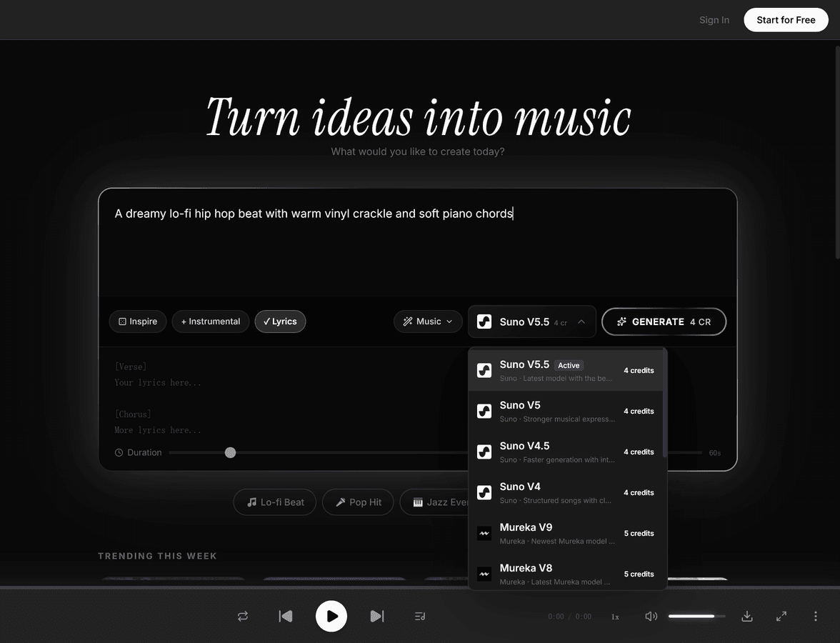Click the music note icon on Lo-fi Beat

click(x=251, y=502)
